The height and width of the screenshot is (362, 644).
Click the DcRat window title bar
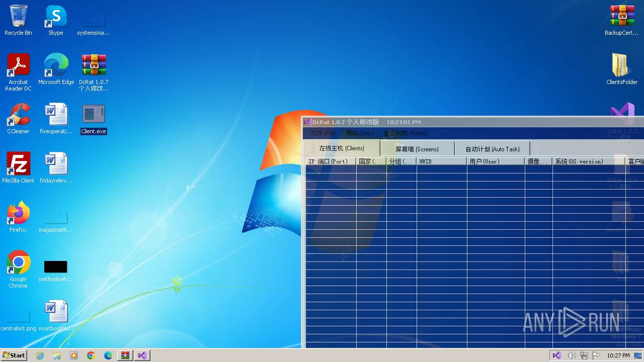[473, 122]
